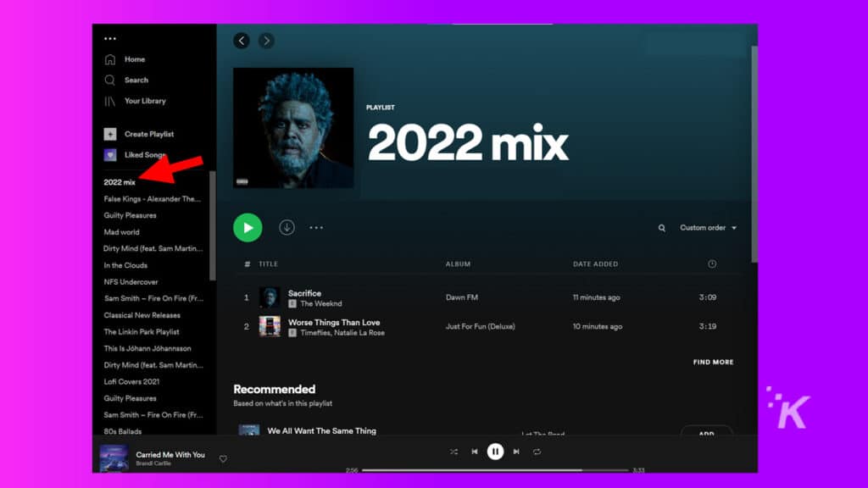The height and width of the screenshot is (488, 868).
Task: Open the False Kings playlist in sidebar
Action: [153, 198]
